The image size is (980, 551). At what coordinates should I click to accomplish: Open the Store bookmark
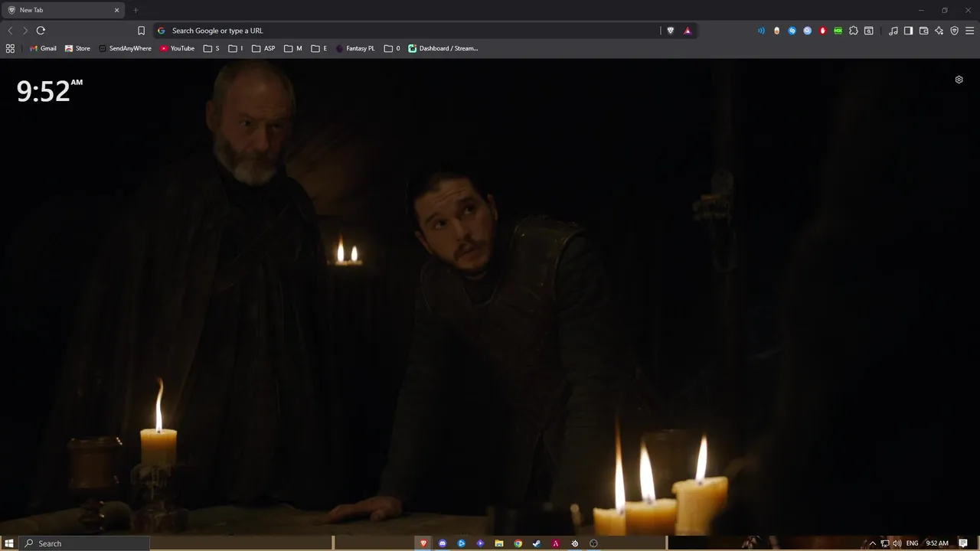(x=77, y=48)
